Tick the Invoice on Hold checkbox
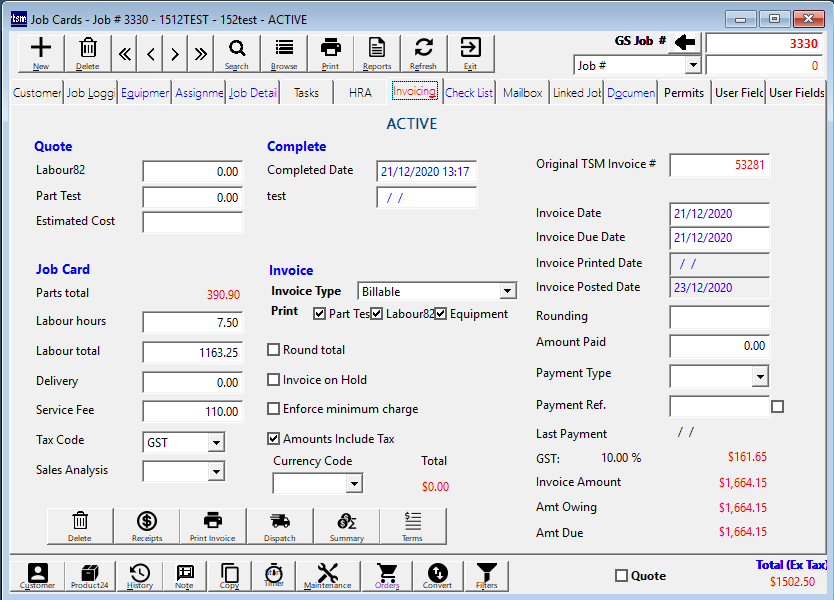 point(274,380)
